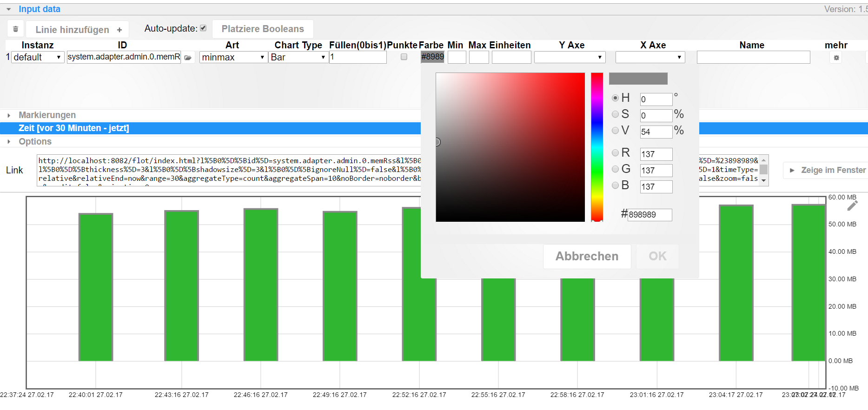The image size is (868, 410).
Task: Select the R red channel radio button
Action: coord(616,152)
